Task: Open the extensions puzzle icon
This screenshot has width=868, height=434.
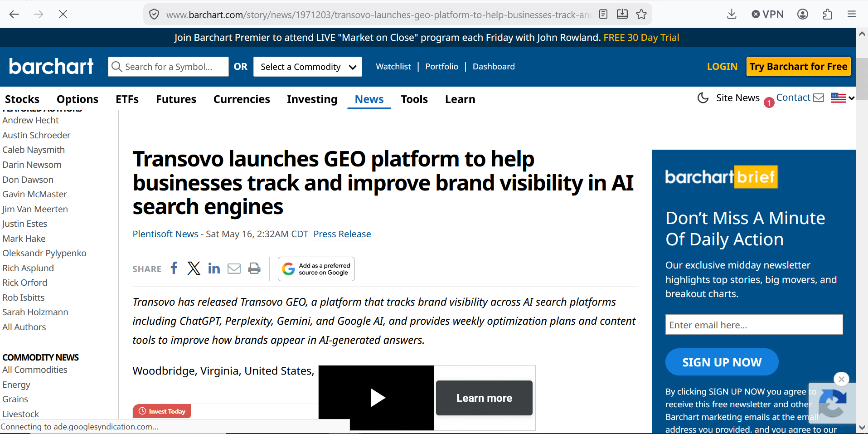Action: tap(828, 15)
